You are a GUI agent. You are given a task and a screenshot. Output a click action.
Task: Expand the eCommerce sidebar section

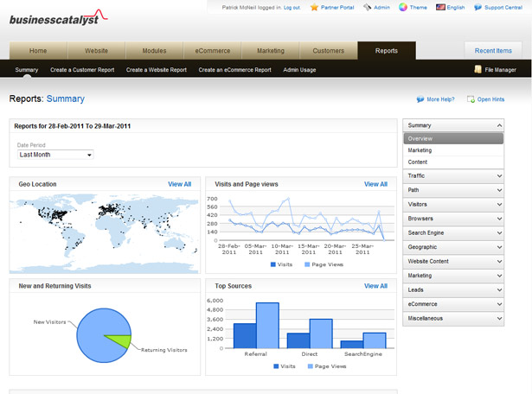click(x=453, y=304)
